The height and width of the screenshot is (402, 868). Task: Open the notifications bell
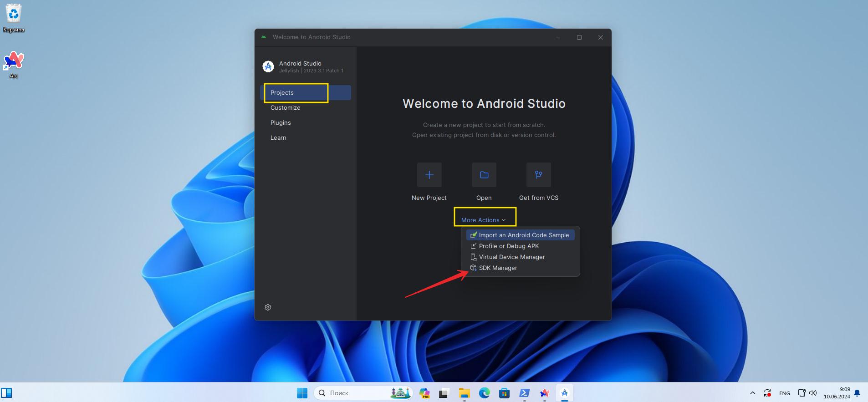pos(857,393)
